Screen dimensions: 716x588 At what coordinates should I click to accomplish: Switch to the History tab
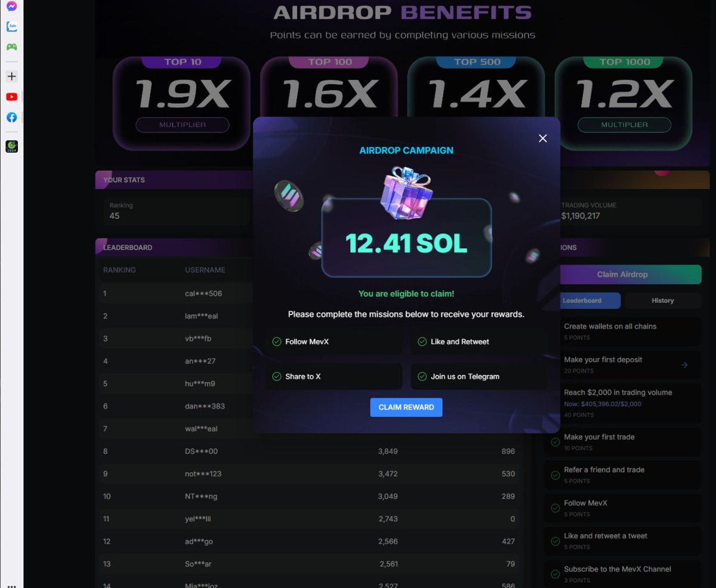pos(662,301)
